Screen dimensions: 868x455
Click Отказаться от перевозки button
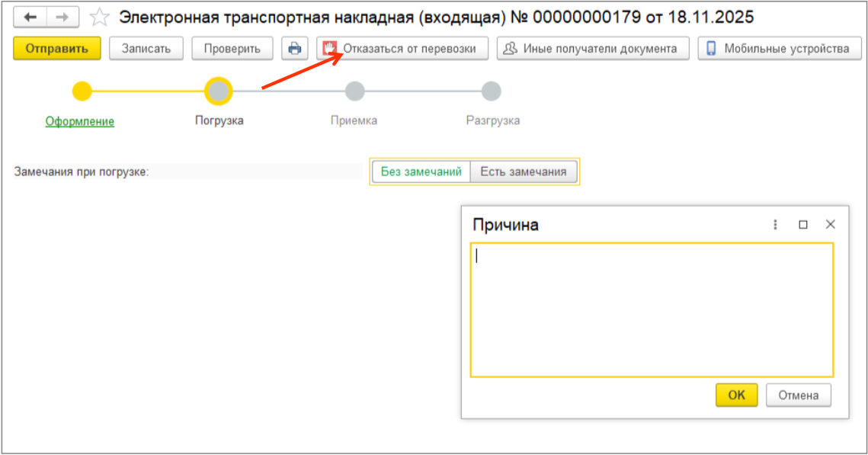pyautogui.click(x=404, y=49)
